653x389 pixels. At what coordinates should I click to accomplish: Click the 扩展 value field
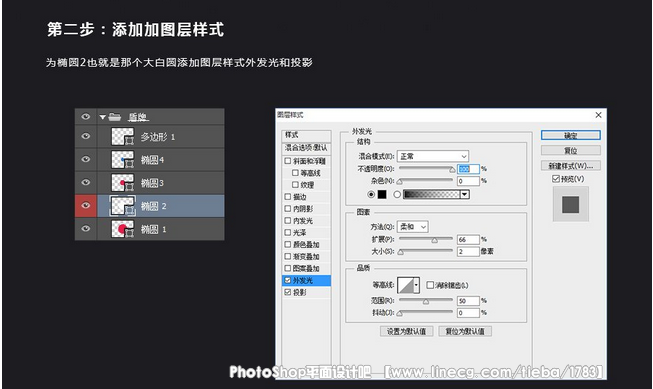[x=469, y=239]
